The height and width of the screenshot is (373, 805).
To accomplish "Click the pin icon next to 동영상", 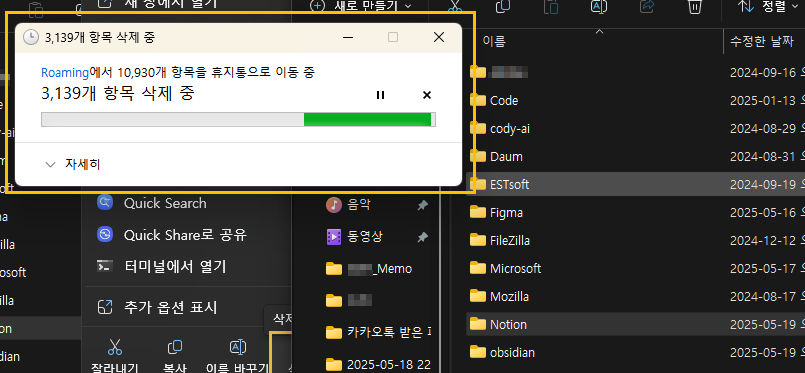I will pos(423,237).
